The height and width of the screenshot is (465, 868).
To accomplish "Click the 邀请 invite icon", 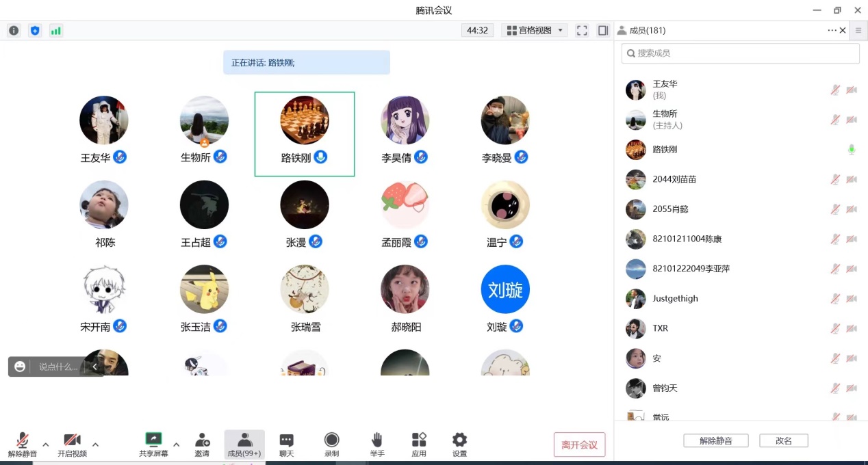I will coord(202,444).
